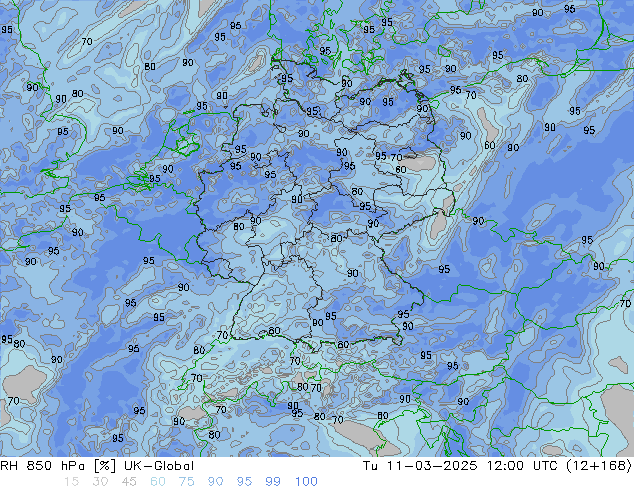Select the legend value 60

pos(158,482)
